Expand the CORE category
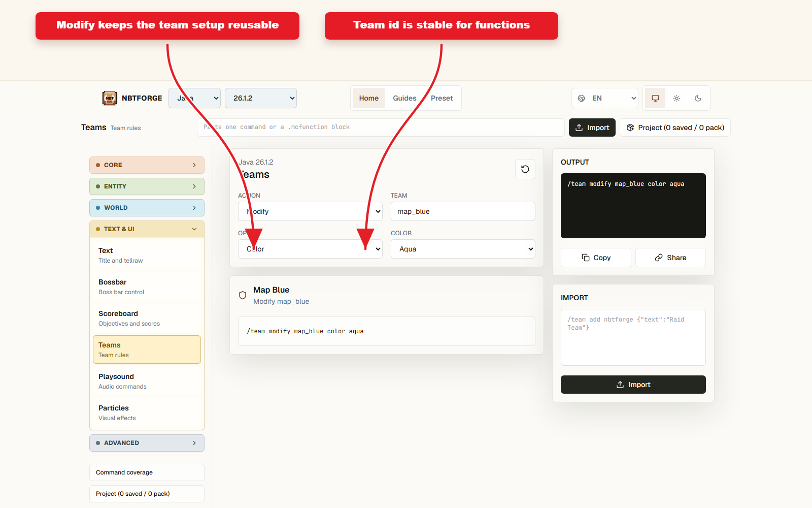 (147, 165)
